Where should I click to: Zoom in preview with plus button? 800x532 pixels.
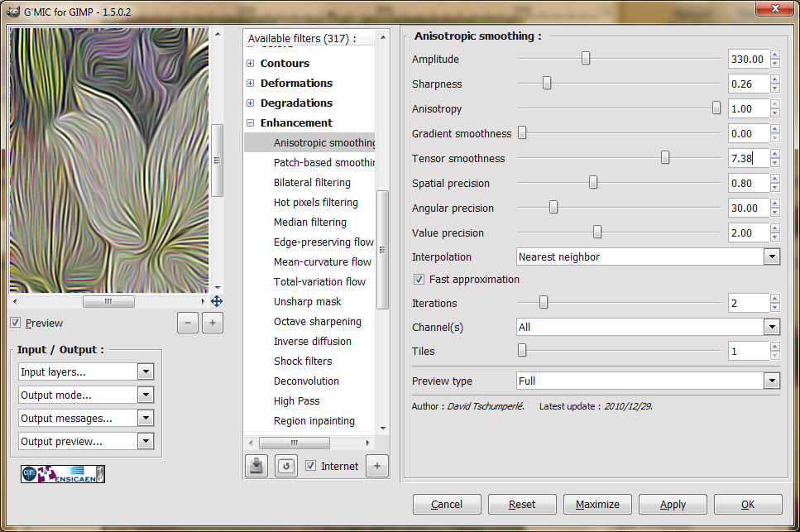coord(213,323)
